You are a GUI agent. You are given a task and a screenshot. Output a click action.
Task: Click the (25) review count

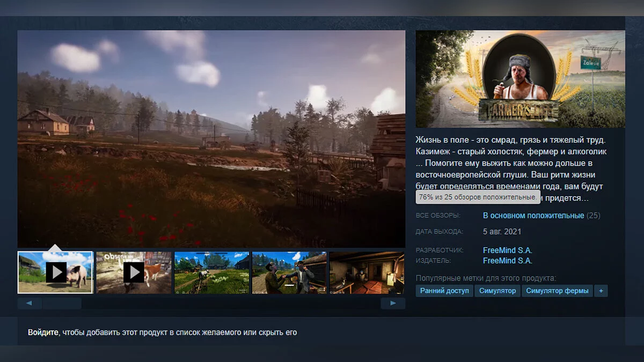tap(594, 216)
